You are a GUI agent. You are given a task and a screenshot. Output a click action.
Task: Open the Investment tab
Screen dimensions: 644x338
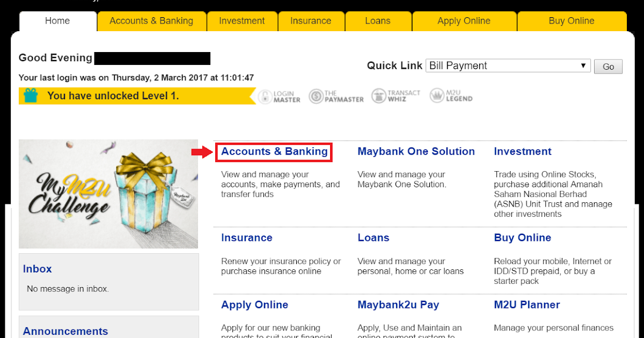pyautogui.click(x=242, y=21)
